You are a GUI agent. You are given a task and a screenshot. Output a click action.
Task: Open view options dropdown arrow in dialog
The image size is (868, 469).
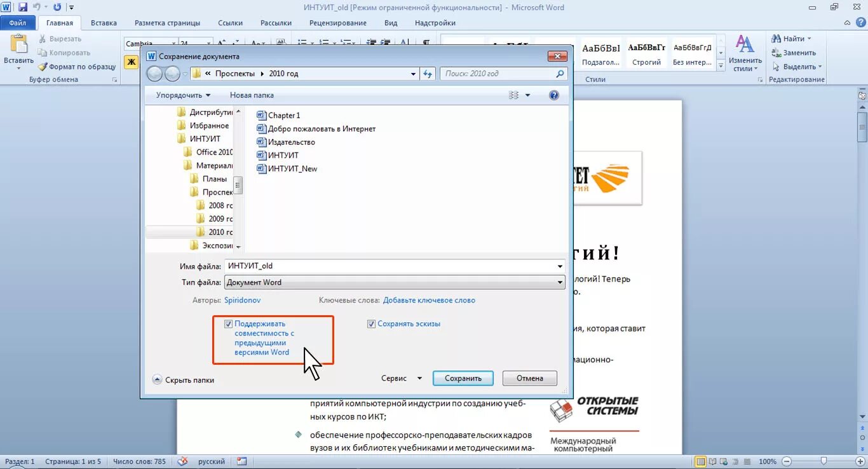tap(527, 95)
